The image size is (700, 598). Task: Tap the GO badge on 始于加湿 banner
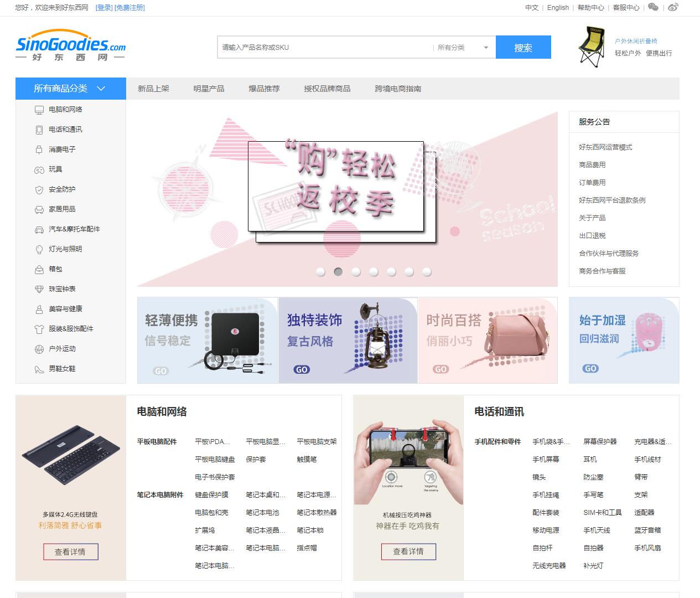(x=590, y=368)
